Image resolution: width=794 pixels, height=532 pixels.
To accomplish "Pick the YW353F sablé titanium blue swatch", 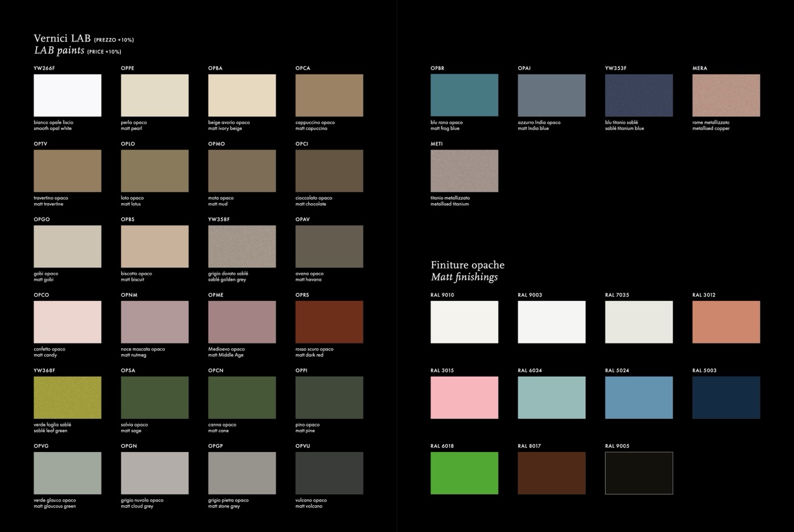I will 639,95.
